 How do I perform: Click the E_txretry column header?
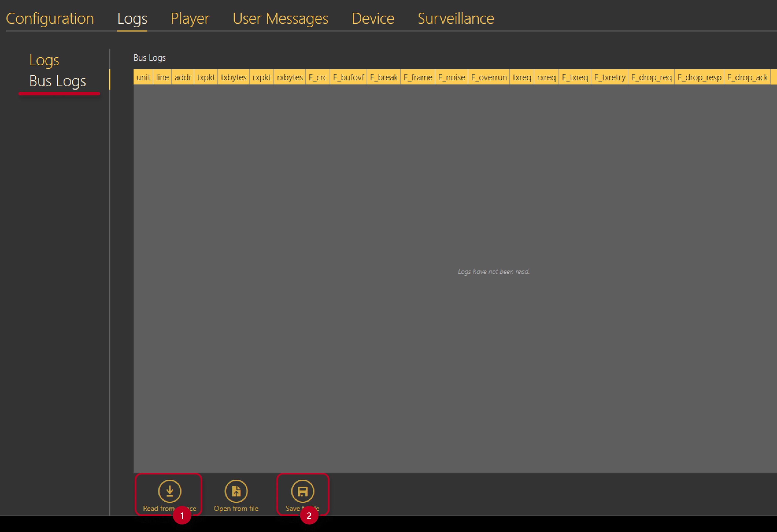pos(610,77)
